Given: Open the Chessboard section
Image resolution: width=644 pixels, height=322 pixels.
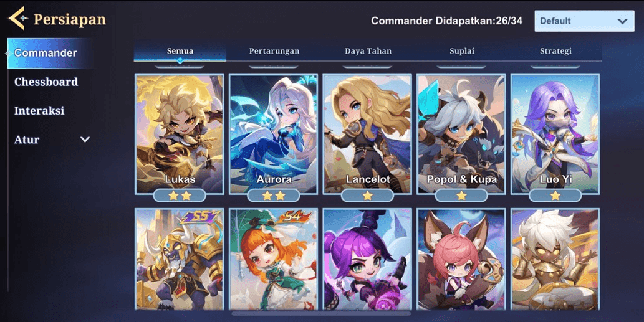Looking at the screenshot, I should pyautogui.click(x=46, y=82).
